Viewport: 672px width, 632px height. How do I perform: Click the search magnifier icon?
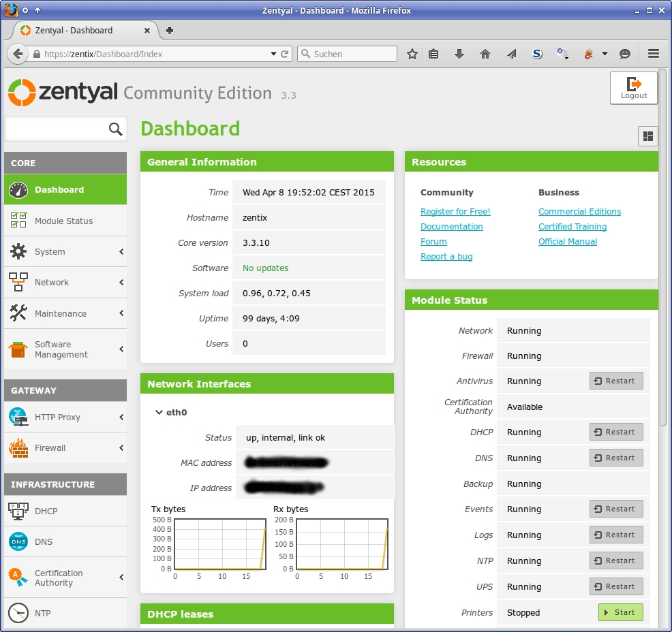(115, 129)
